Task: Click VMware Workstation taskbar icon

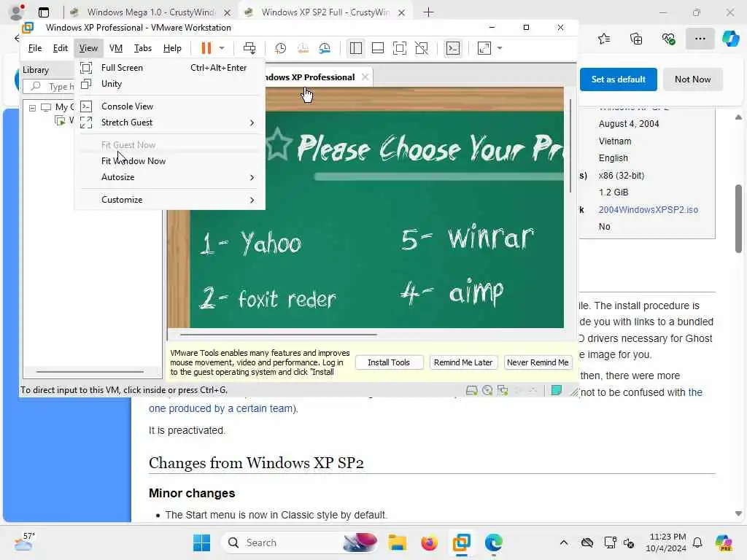Action: [x=461, y=542]
